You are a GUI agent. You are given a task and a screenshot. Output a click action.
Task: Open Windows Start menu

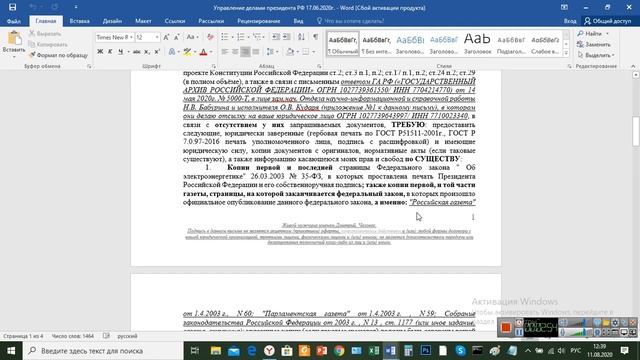click(x=11, y=351)
